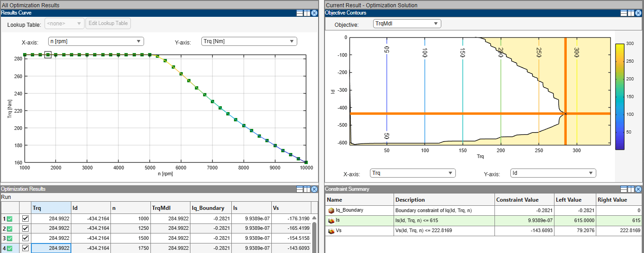Open the Results Curve Y-axis dropdown

pyautogui.click(x=249, y=41)
